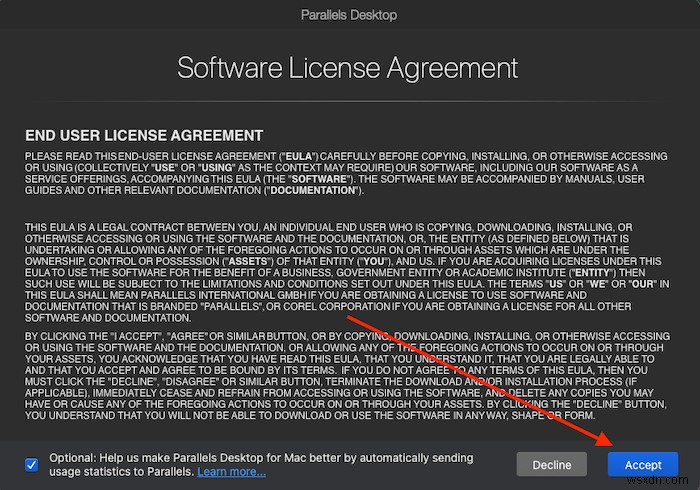Open the Learn more link
Image resolution: width=700 pixels, height=490 pixels.
[x=231, y=472]
